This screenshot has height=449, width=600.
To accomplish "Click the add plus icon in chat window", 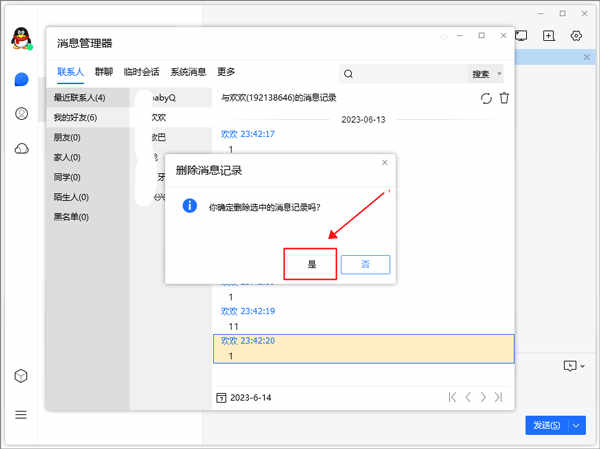I will point(549,36).
